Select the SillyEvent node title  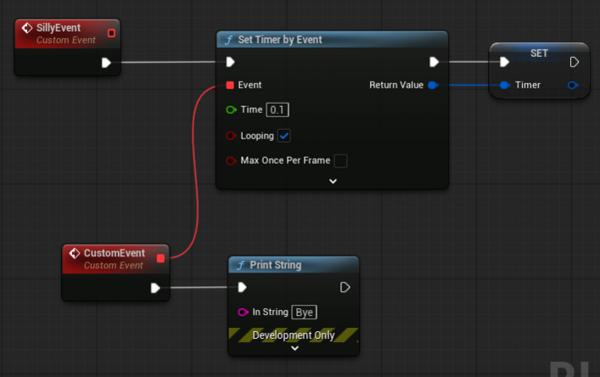click(x=59, y=28)
